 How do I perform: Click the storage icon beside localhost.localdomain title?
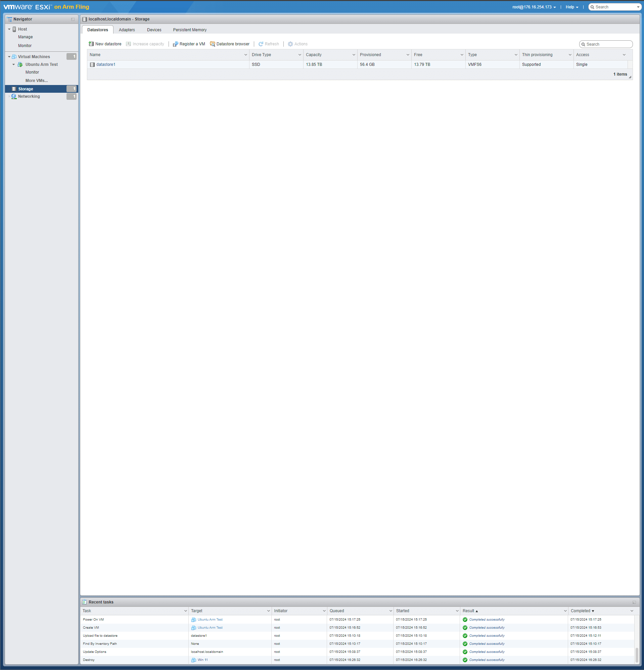click(85, 19)
